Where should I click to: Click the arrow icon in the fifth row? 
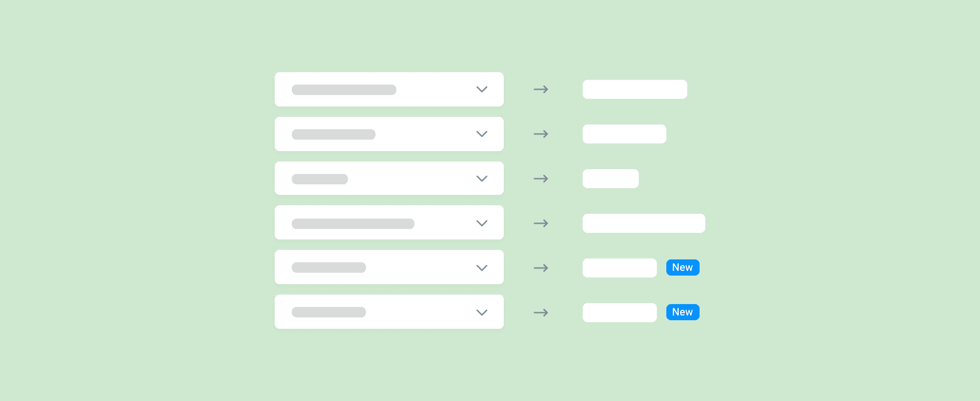(541, 268)
